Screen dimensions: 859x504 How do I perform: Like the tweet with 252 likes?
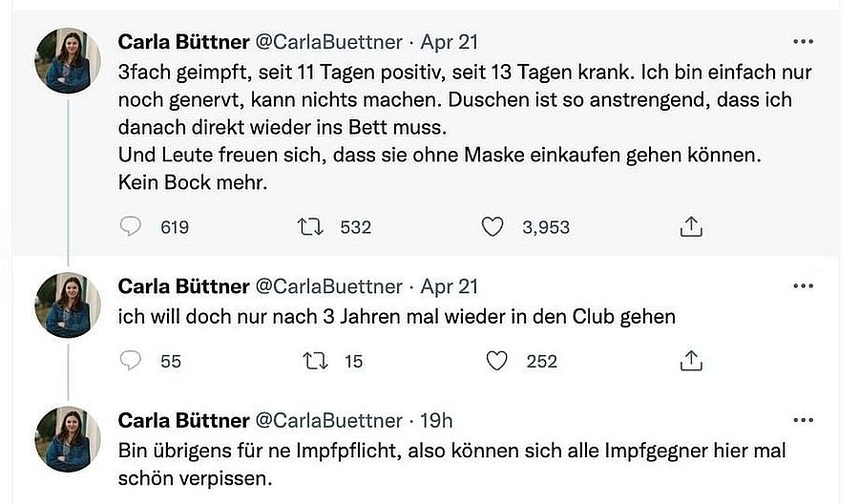pyautogui.click(x=496, y=360)
